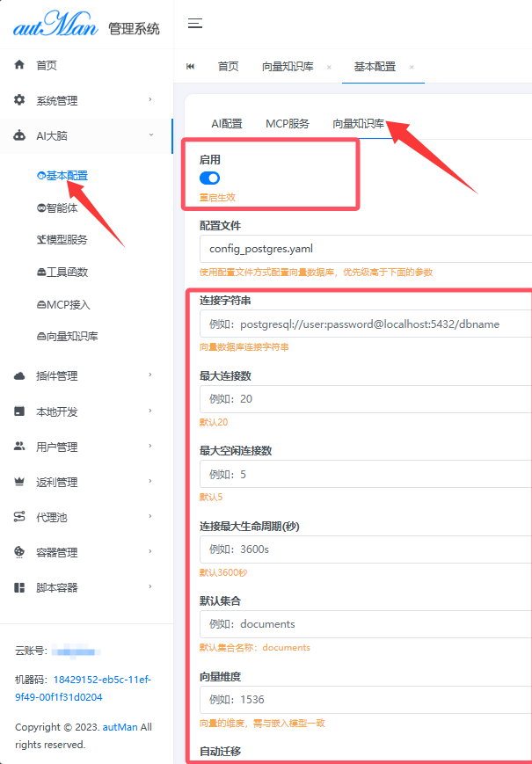The width and height of the screenshot is (532, 764).
Task: Click the gear icon for 系统管理
Action: coord(19,100)
